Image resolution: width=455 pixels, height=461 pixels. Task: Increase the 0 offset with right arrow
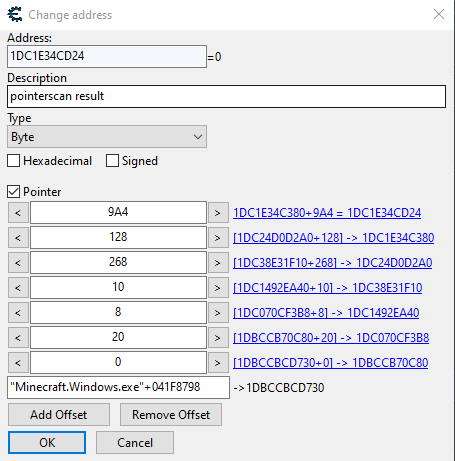[218, 363]
